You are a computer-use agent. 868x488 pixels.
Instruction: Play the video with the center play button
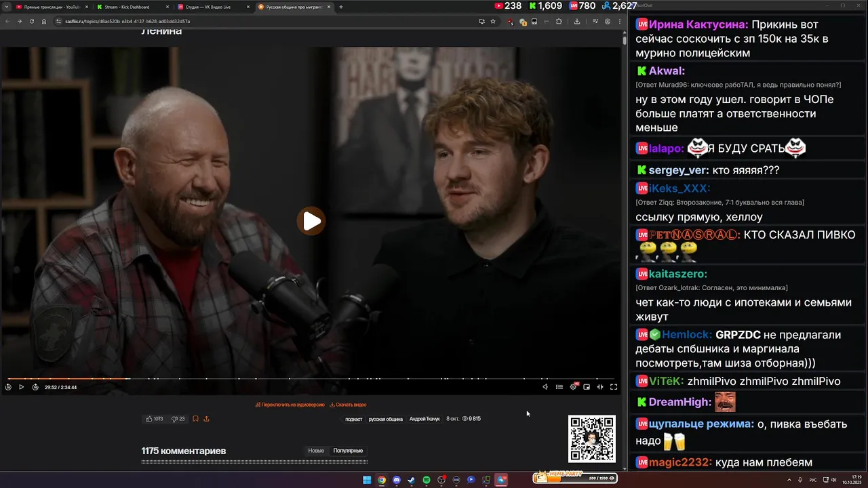click(311, 221)
